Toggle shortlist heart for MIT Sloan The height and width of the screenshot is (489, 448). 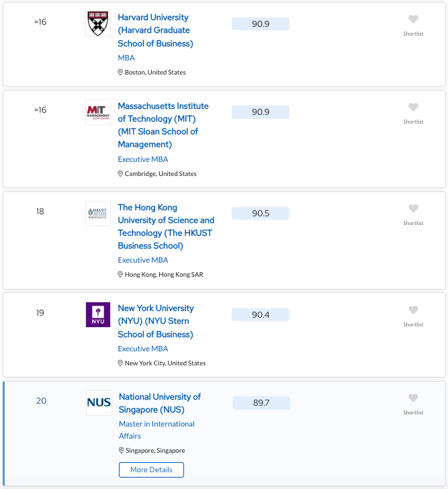(x=413, y=107)
